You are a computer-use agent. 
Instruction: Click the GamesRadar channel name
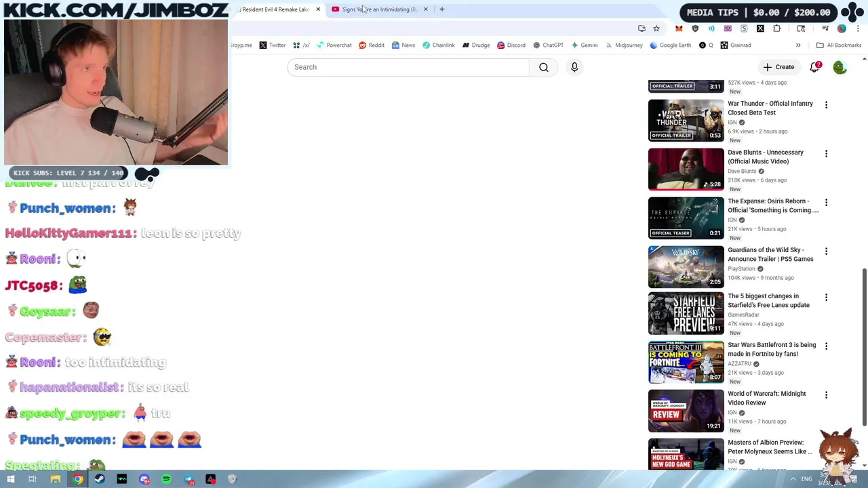click(x=743, y=315)
